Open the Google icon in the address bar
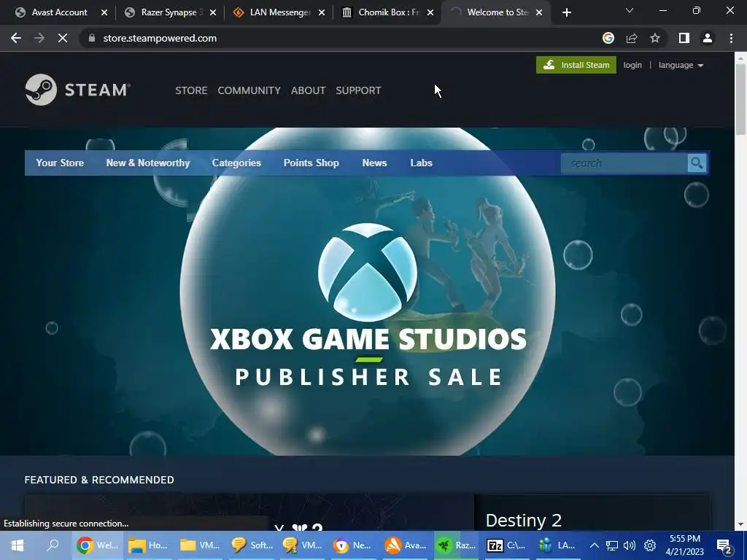This screenshot has width=747, height=560. pyautogui.click(x=608, y=38)
